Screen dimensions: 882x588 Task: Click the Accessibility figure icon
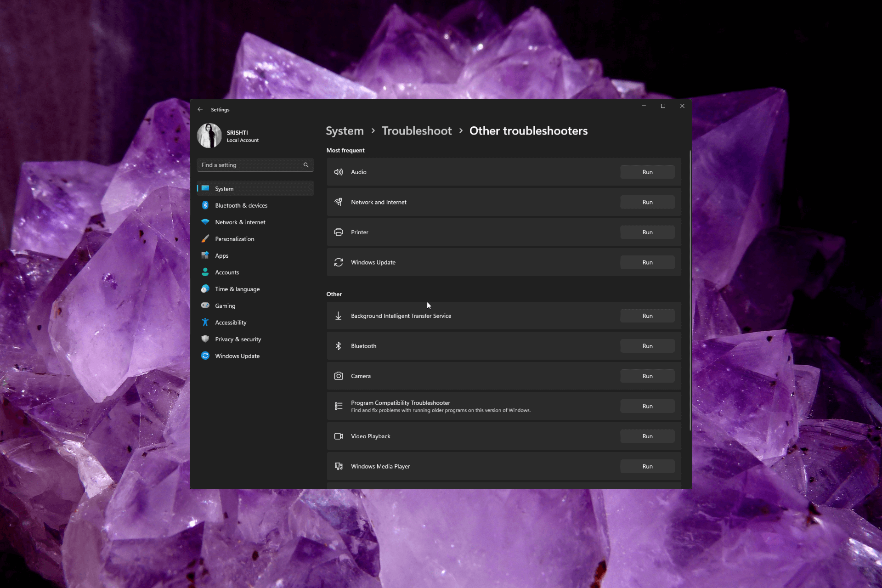coord(205,322)
